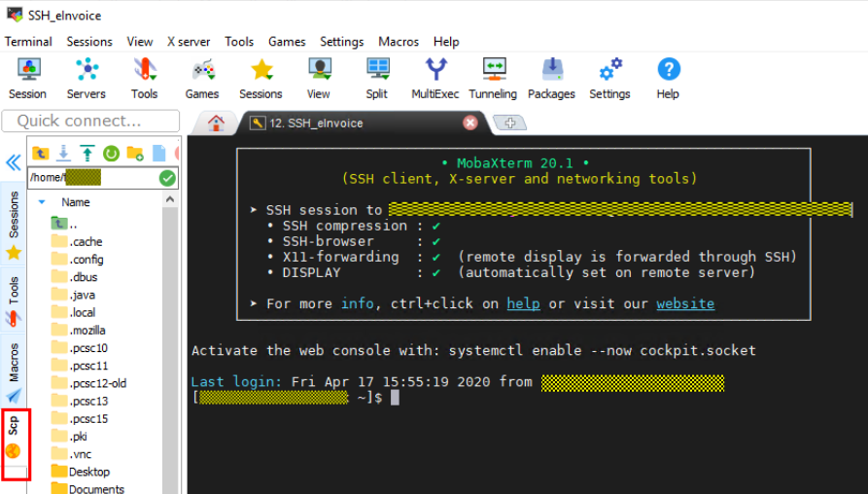Confirm the remote path with the green checkmark
The width and height of the screenshot is (868, 494).
tap(167, 178)
